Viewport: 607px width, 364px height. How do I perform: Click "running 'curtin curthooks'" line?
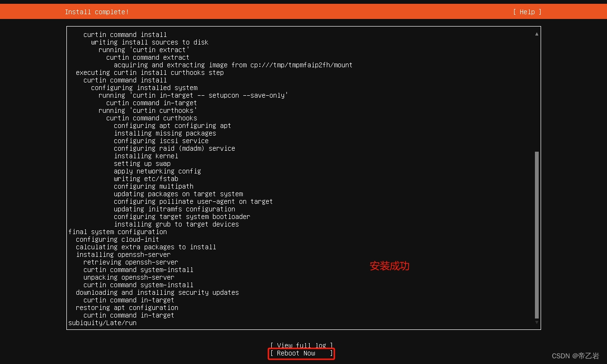coord(148,110)
